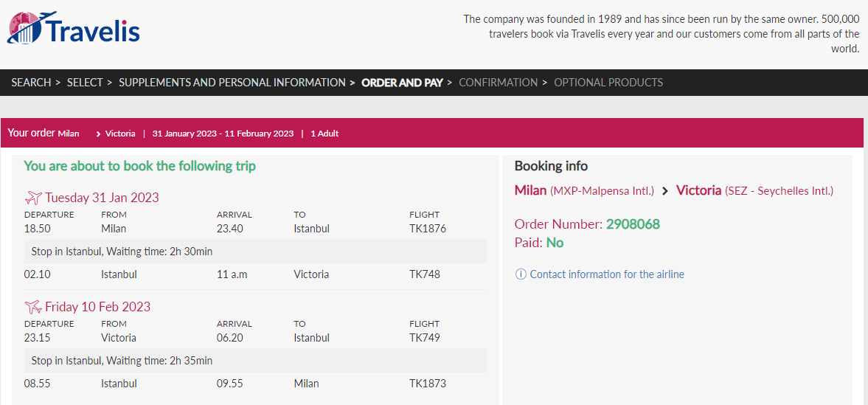Click the Travelis logo
The image size is (868, 405).
[x=73, y=28]
